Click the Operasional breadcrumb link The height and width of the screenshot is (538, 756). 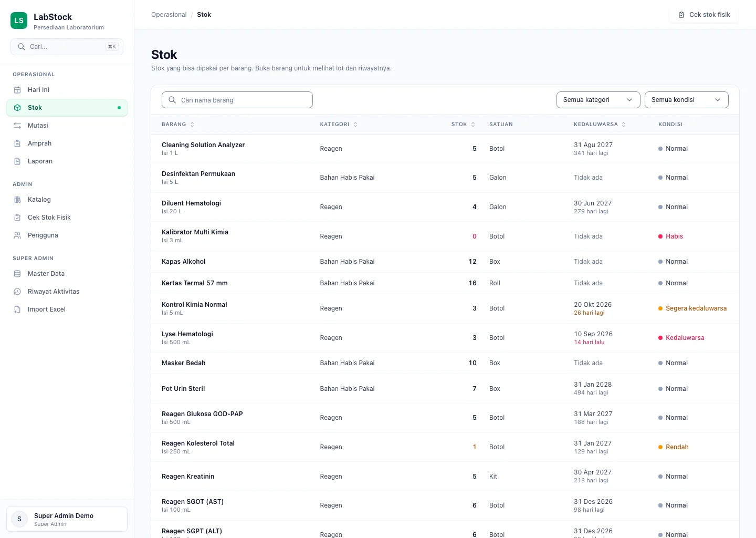(x=169, y=15)
